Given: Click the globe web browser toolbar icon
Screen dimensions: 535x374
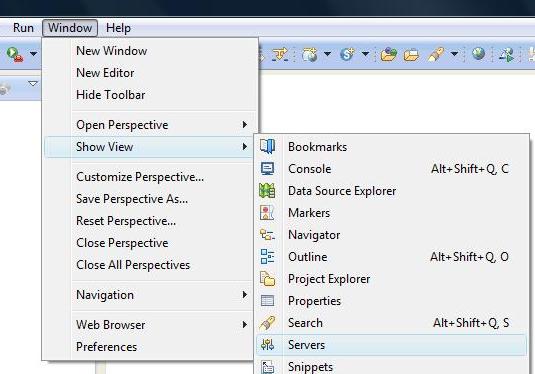Looking at the screenshot, I should tap(478, 54).
